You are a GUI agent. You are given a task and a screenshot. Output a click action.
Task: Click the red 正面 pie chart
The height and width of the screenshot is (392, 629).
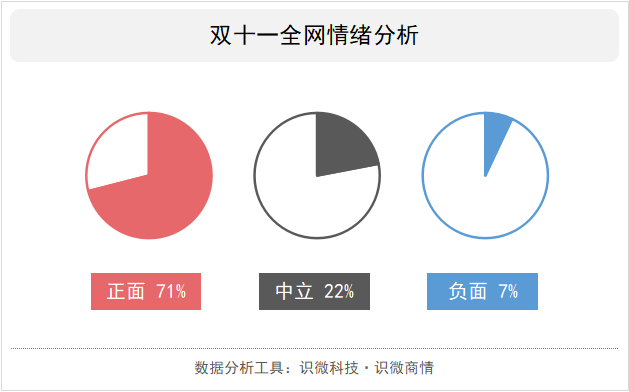(x=149, y=175)
